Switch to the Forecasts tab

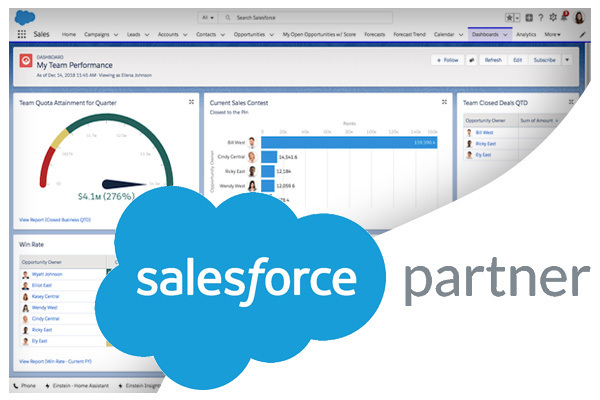pyautogui.click(x=375, y=34)
